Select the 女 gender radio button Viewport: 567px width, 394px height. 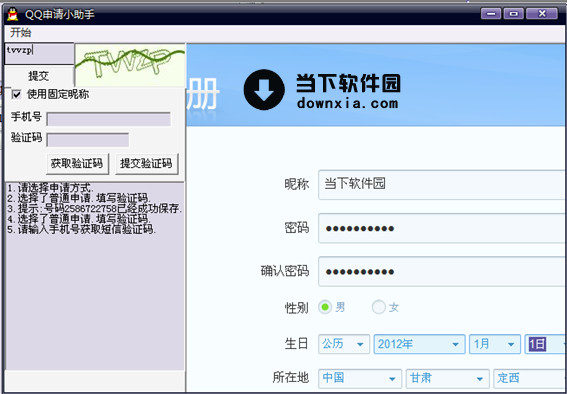[379, 307]
